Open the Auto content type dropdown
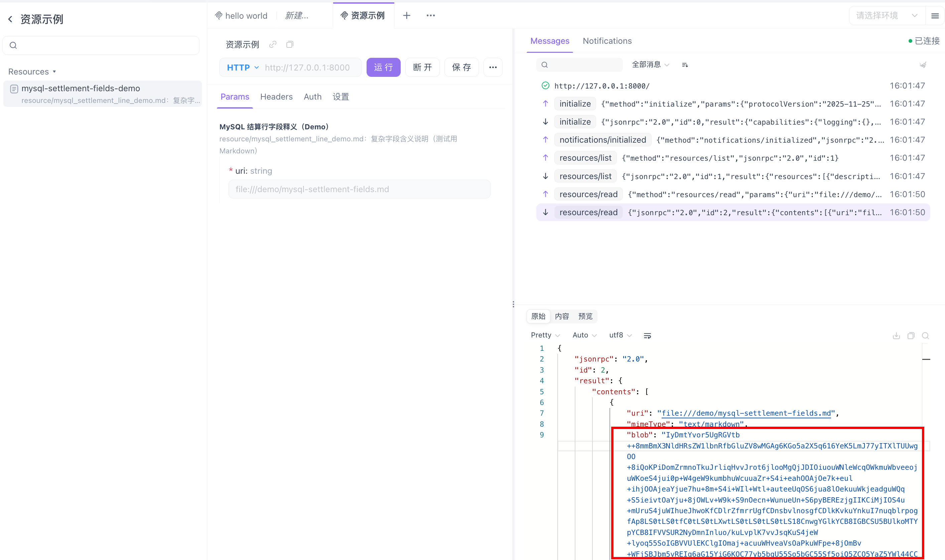The image size is (945, 560). (x=584, y=335)
